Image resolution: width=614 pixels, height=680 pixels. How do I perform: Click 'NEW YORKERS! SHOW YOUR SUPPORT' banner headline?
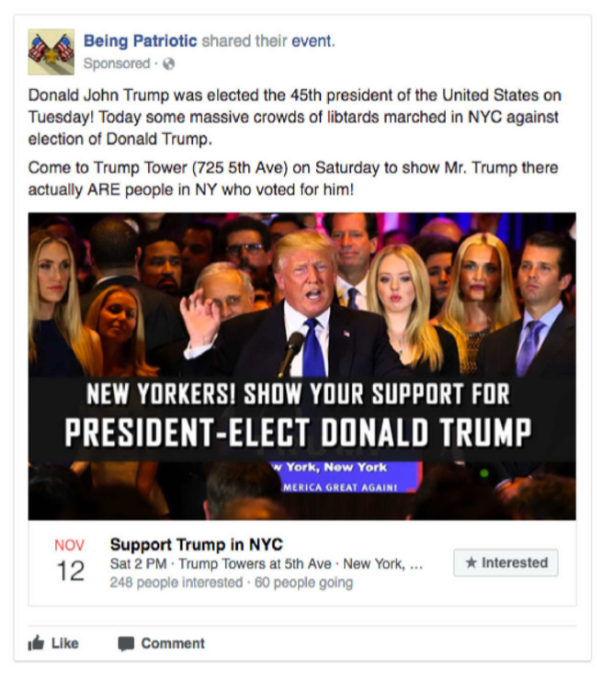pos(298,395)
